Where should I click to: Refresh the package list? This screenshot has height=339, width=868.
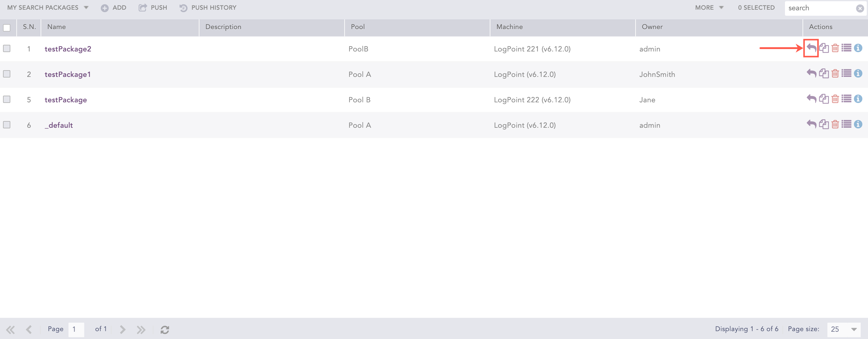pyautogui.click(x=165, y=330)
